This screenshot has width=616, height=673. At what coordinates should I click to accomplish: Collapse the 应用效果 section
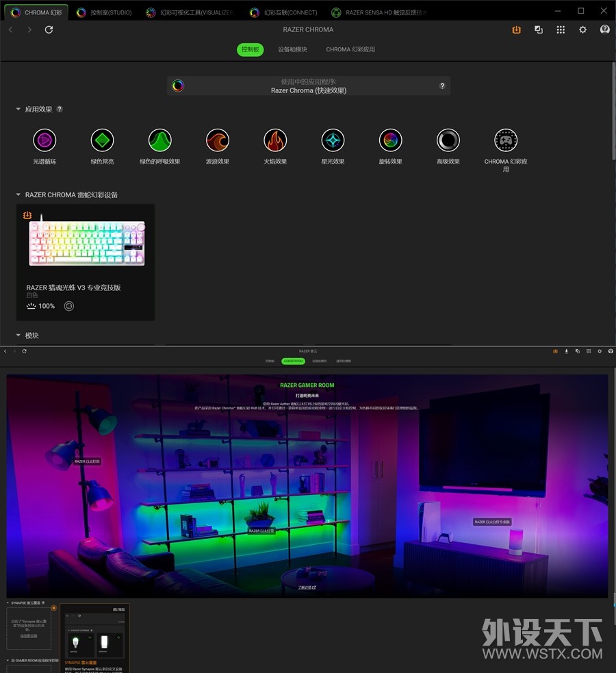pyautogui.click(x=18, y=109)
